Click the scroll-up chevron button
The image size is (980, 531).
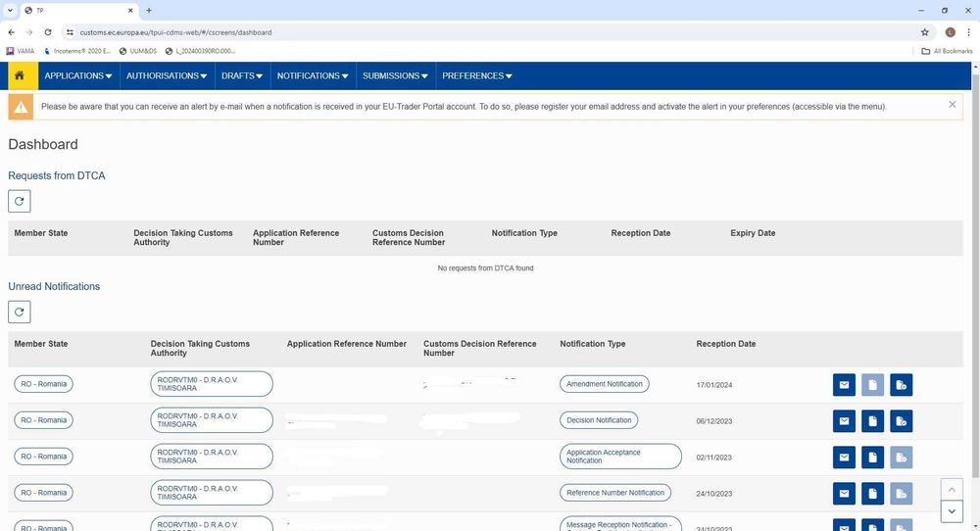[952, 490]
